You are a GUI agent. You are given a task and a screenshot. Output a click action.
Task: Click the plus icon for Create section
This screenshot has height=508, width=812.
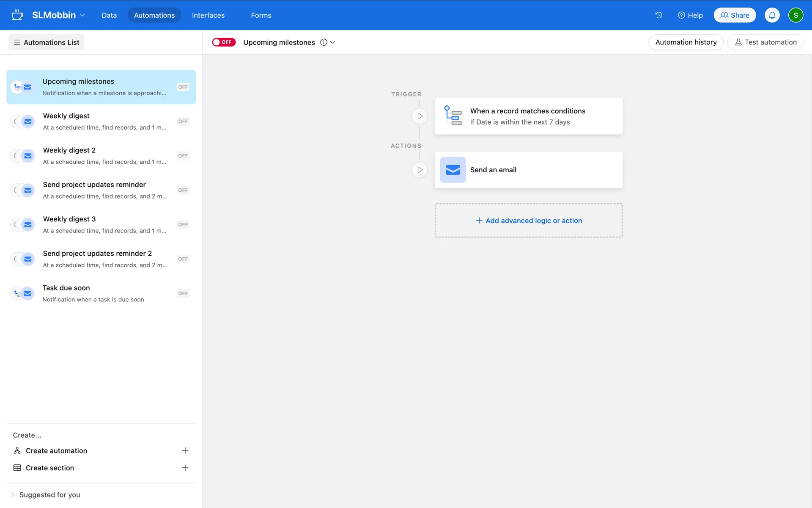coord(185,468)
